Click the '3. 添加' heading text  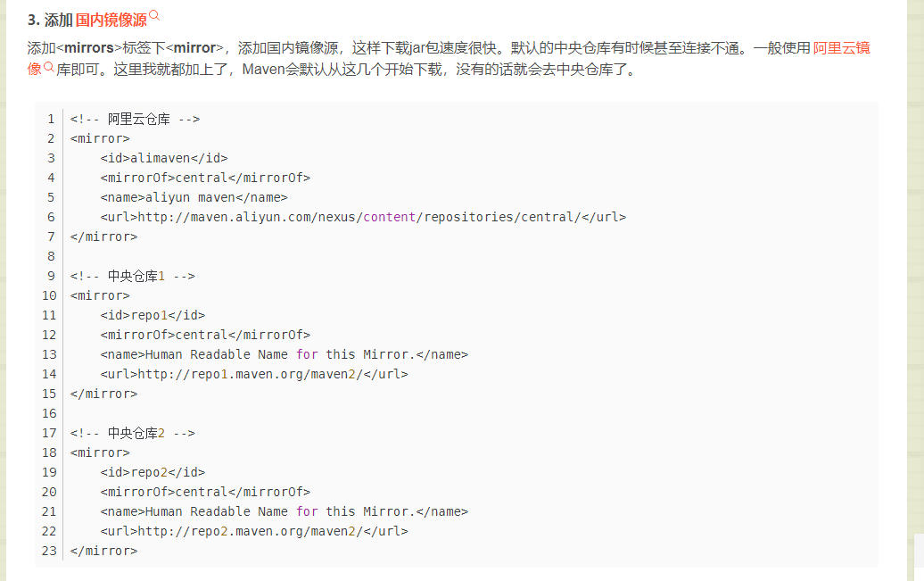coord(50,20)
